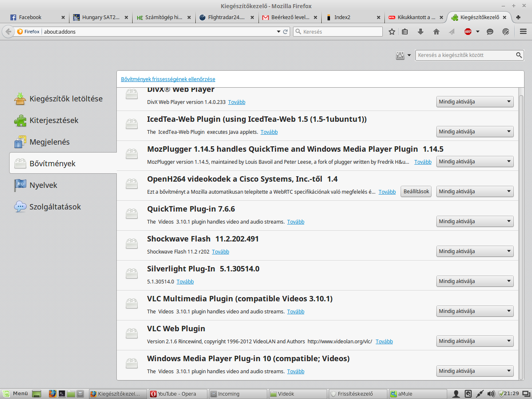Image resolution: width=532 pixels, height=399 pixels.
Task: Switch to the Hungary SAT2 tab
Action: (101, 17)
